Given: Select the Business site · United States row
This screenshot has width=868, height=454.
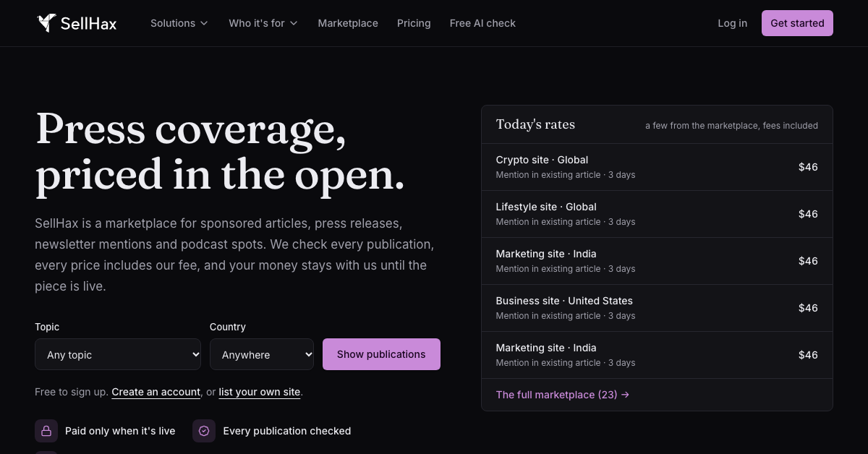Looking at the screenshot, I should [x=657, y=308].
